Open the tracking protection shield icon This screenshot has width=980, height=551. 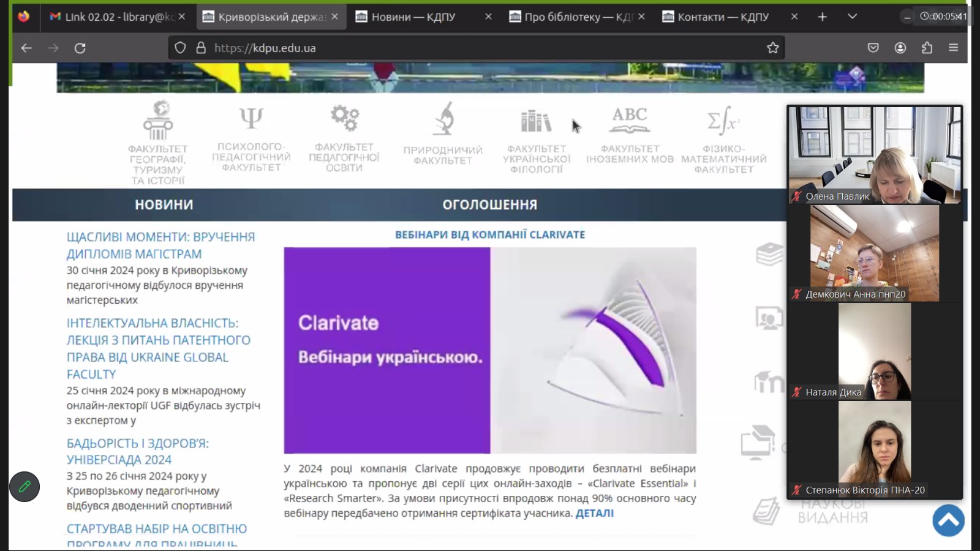[180, 48]
